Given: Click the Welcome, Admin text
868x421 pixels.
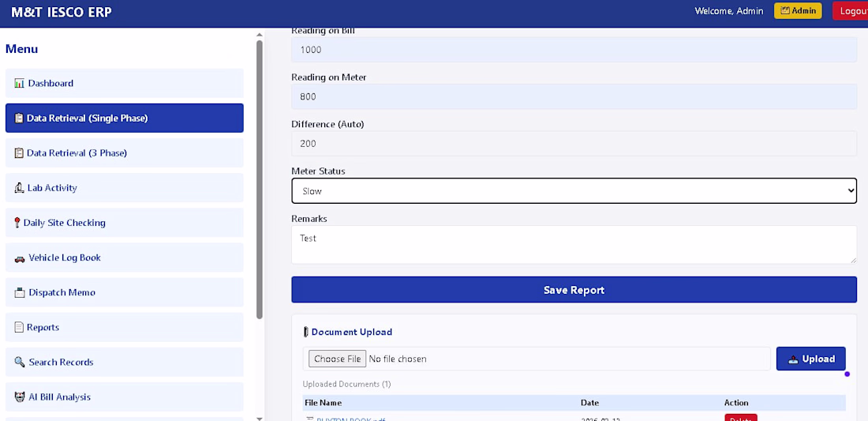Looking at the screenshot, I should click(x=728, y=11).
